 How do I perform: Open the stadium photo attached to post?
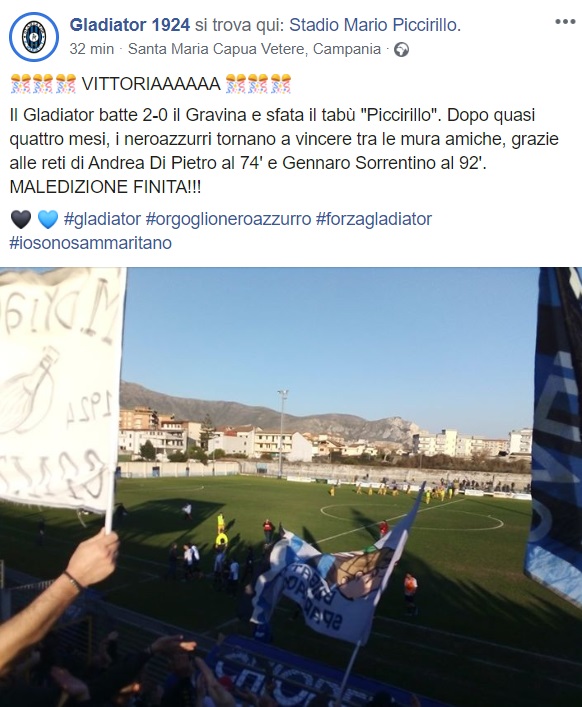click(291, 487)
